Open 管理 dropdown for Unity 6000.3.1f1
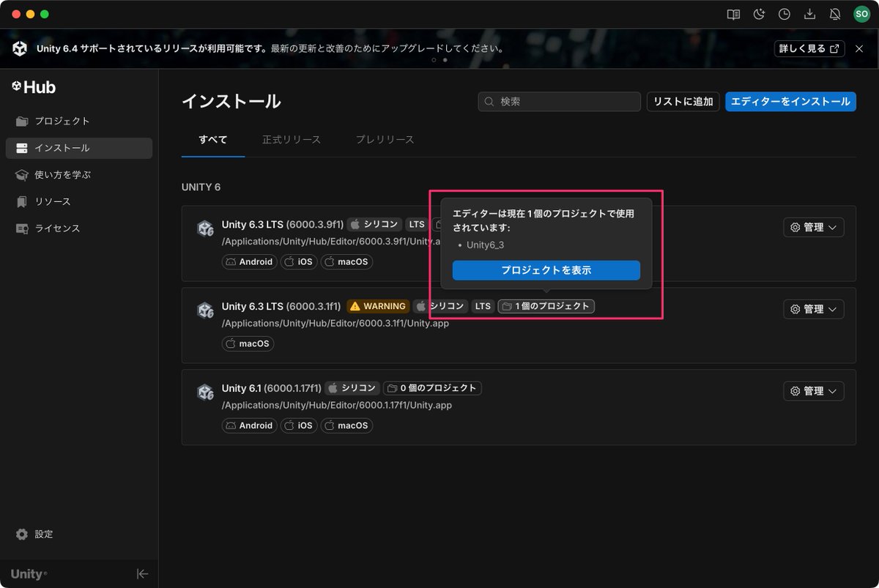 (x=814, y=309)
